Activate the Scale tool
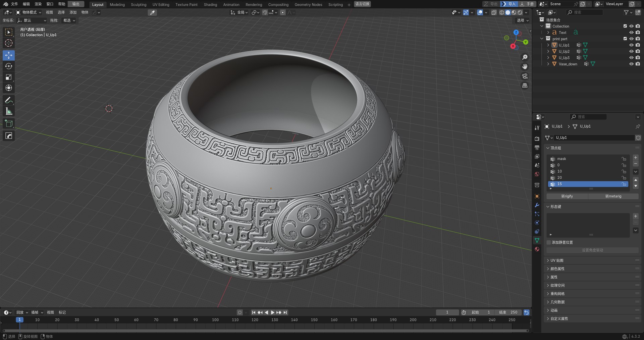644x340 pixels. 9,77
